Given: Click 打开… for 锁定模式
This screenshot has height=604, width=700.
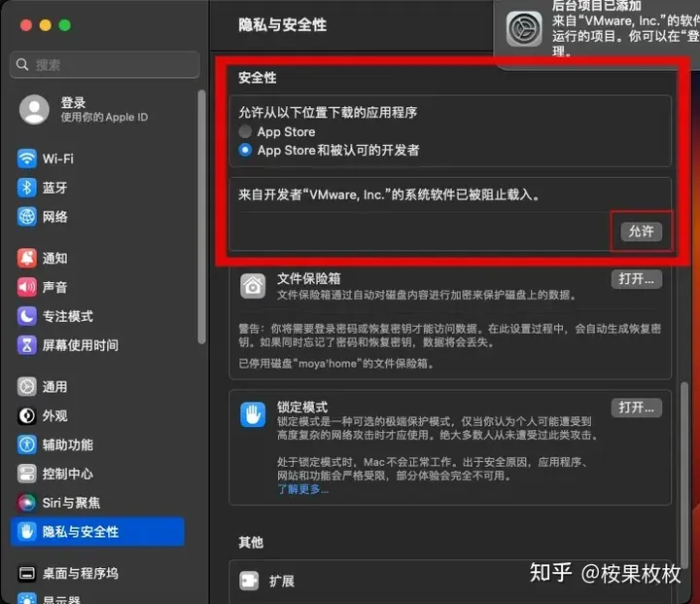Looking at the screenshot, I should pyautogui.click(x=636, y=407).
